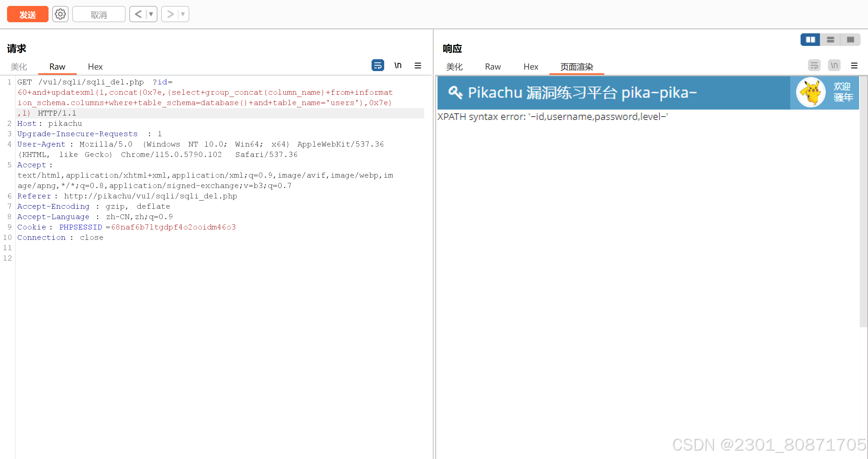
Task: Open request panel hamburger menu
Action: [418, 66]
